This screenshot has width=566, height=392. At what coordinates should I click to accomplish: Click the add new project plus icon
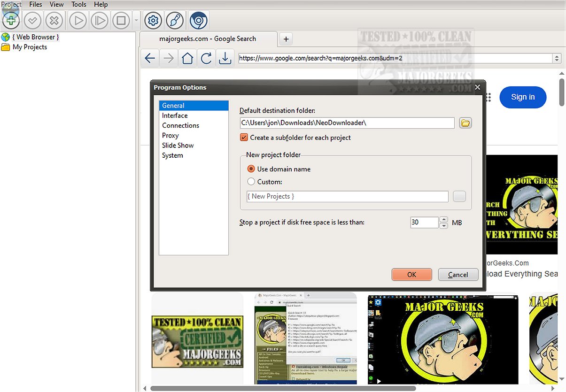tap(11, 20)
